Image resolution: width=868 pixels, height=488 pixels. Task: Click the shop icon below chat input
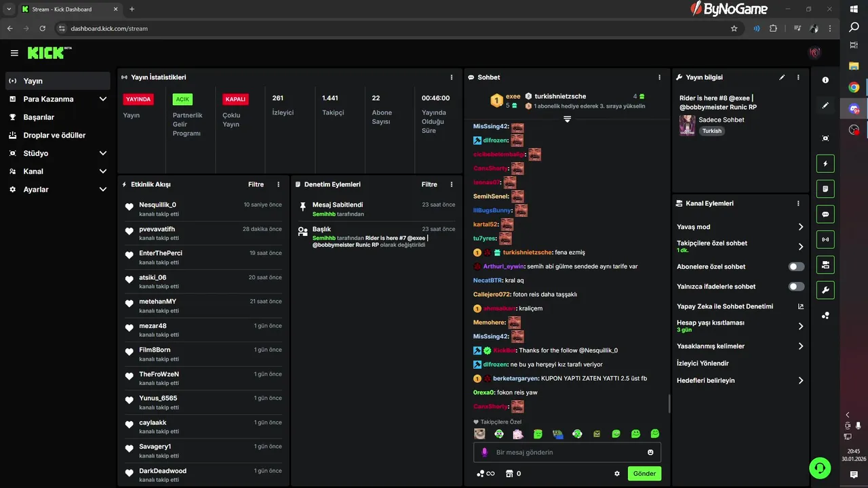click(x=510, y=474)
